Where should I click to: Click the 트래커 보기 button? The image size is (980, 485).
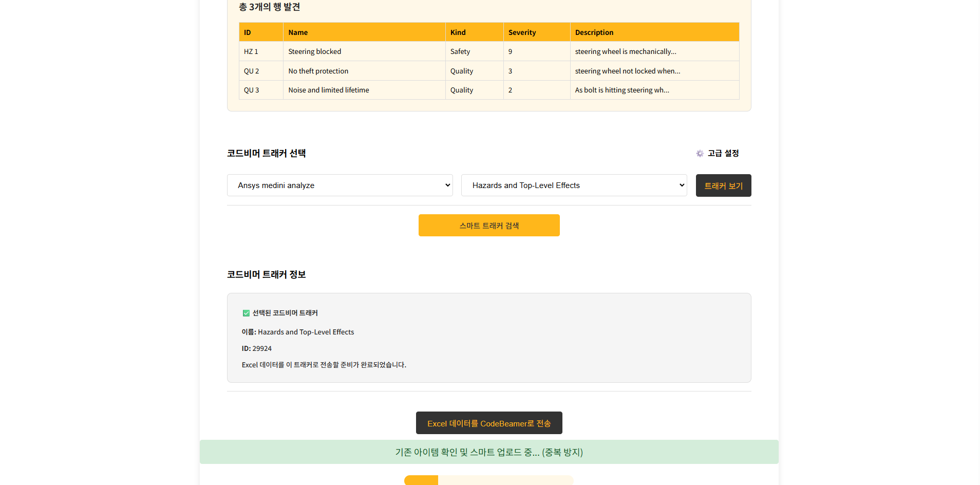[723, 185]
